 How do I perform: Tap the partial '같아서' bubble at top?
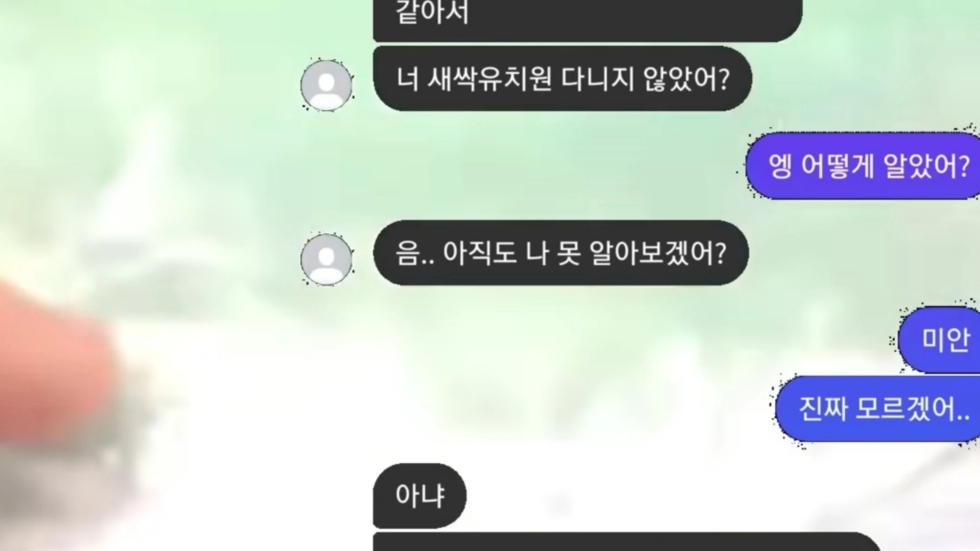click(x=588, y=19)
